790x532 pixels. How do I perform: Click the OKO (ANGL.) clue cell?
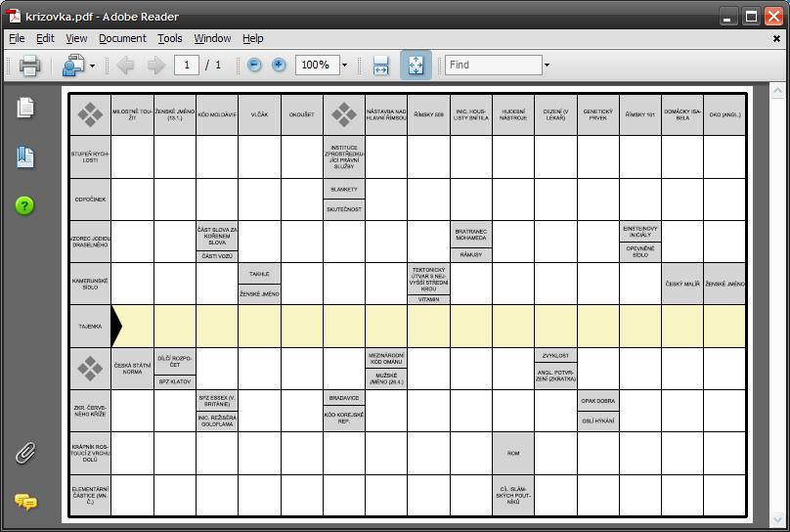point(725,114)
